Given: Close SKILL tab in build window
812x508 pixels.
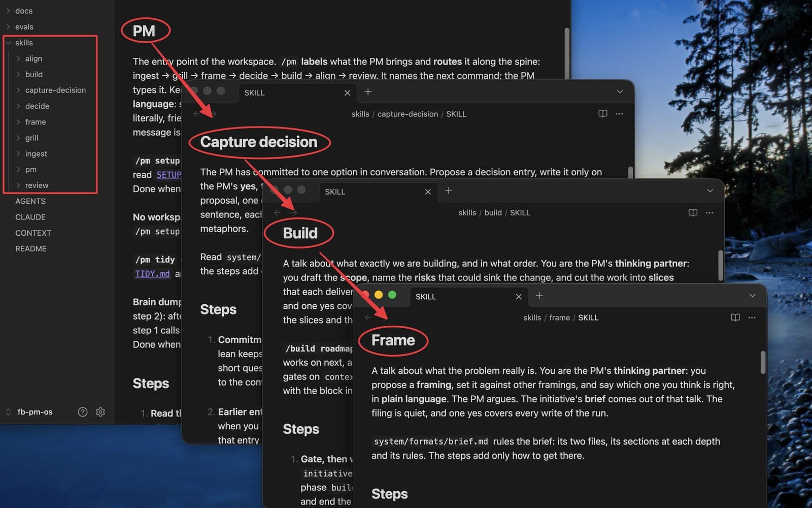Looking at the screenshot, I should [x=428, y=192].
